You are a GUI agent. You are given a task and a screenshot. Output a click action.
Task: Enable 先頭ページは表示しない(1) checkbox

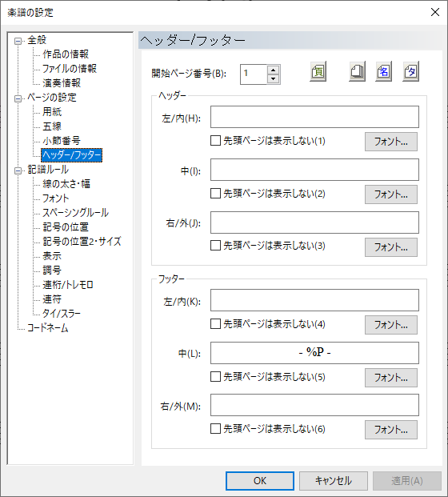215,140
